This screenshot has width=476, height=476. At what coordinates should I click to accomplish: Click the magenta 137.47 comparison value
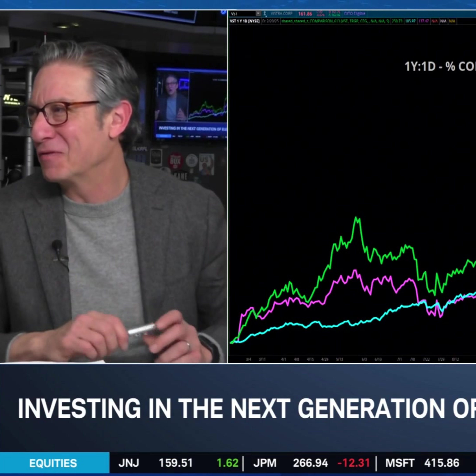tap(423, 21)
